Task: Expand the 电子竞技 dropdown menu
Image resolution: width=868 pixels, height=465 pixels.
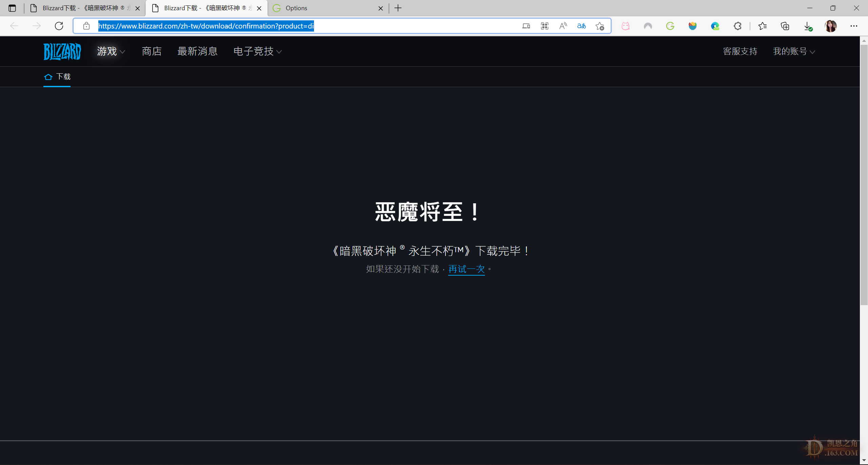Action: (x=258, y=52)
